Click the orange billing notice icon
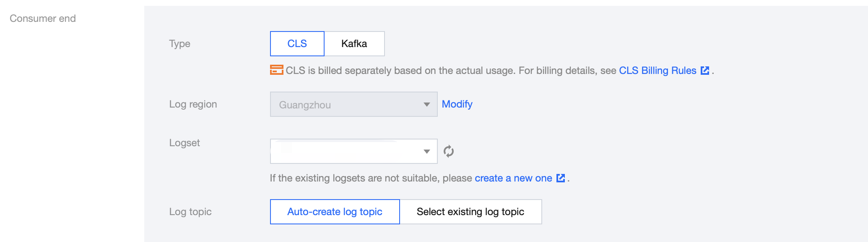The image size is (868, 242). click(276, 70)
